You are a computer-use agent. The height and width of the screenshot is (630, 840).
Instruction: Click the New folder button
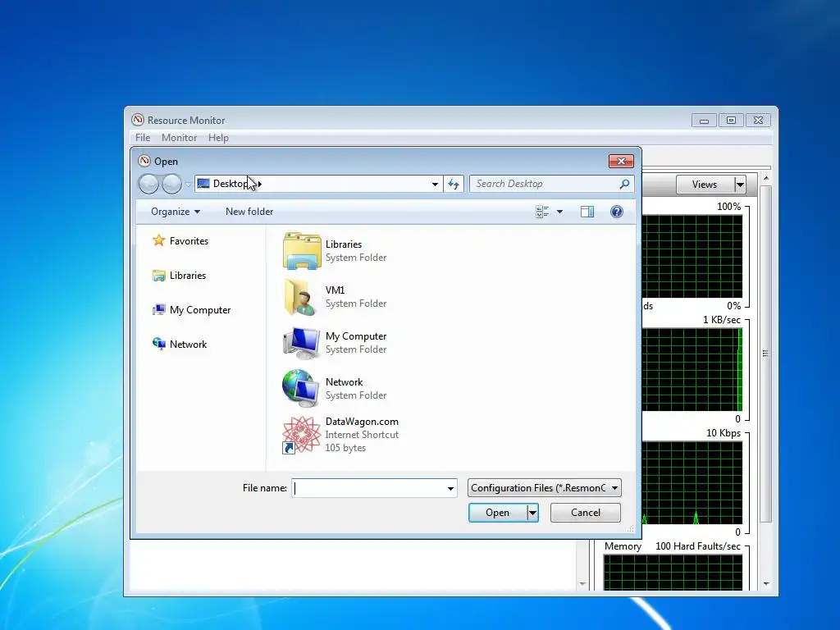[x=249, y=212]
